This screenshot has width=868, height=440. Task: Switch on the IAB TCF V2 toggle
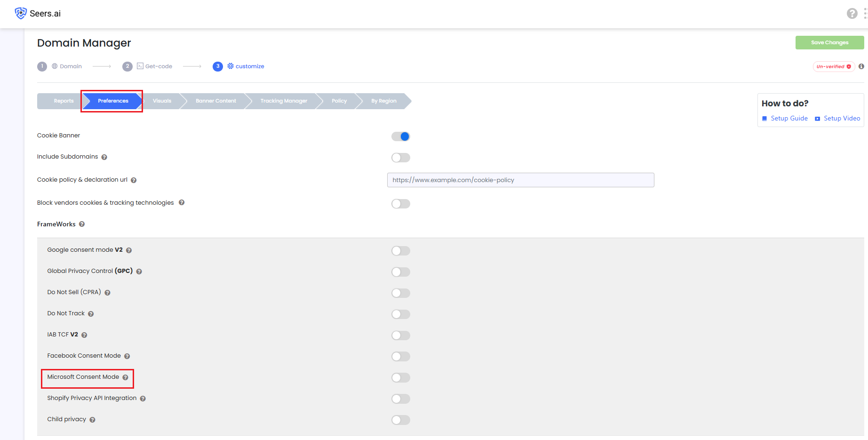401,336
